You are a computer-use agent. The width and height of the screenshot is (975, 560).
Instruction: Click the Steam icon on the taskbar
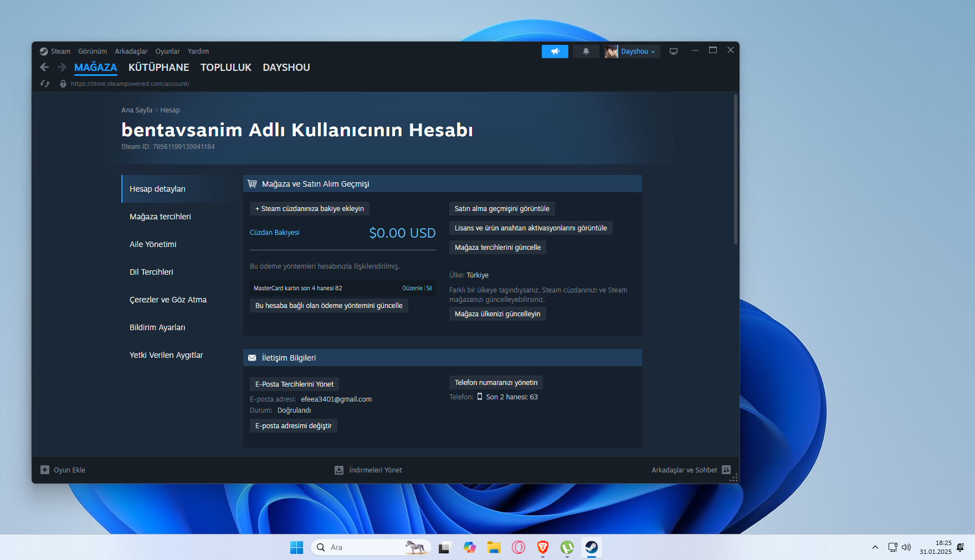click(592, 547)
